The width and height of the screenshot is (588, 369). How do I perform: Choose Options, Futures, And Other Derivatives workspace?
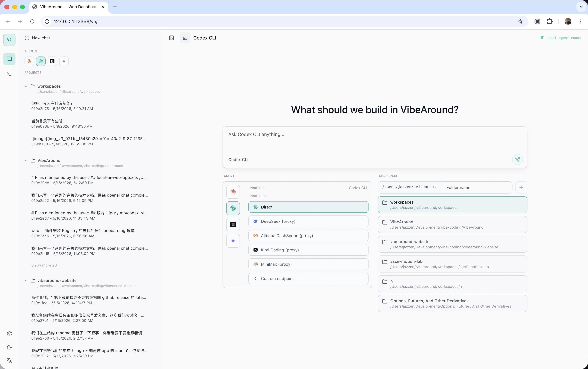(x=452, y=304)
